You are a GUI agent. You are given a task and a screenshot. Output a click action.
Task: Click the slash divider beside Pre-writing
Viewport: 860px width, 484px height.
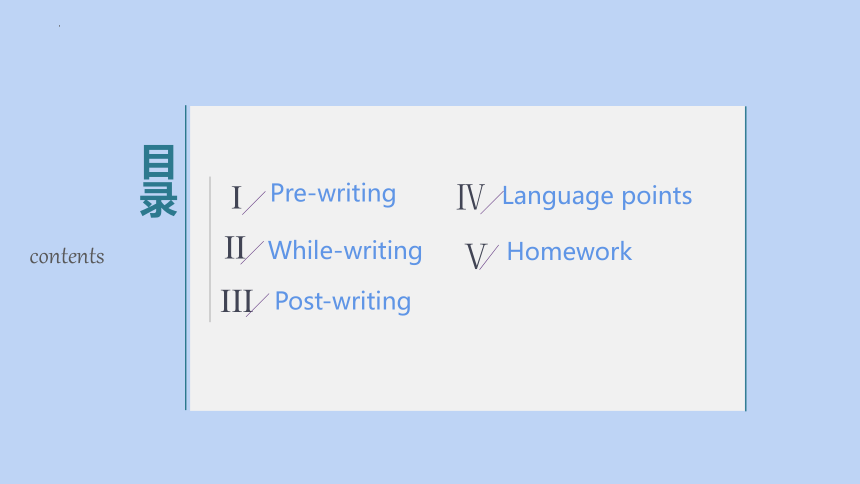[x=254, y=202]
